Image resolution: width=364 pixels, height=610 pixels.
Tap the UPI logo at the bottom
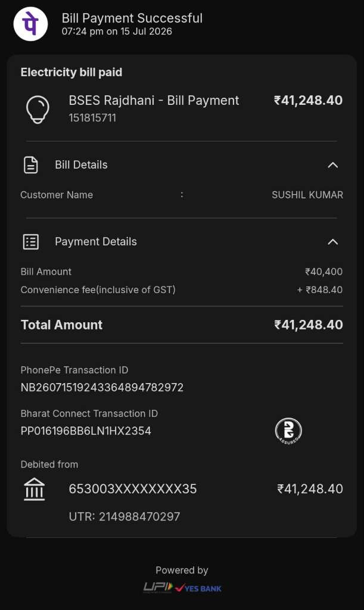tap(158, 587)
